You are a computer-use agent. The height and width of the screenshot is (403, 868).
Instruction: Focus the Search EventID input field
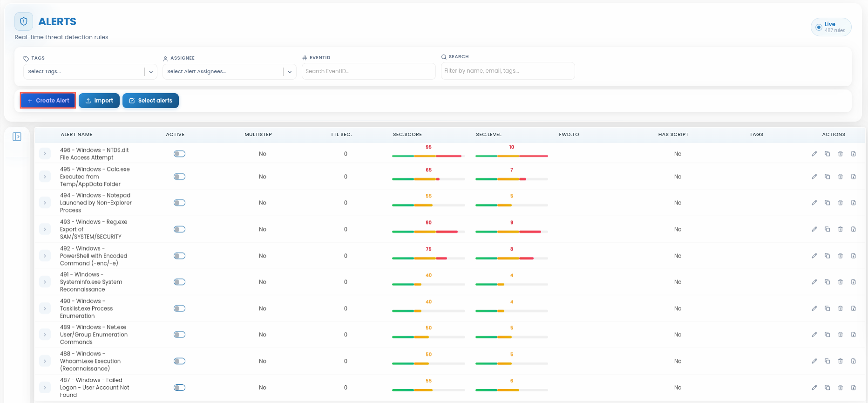tap(368, 71)
